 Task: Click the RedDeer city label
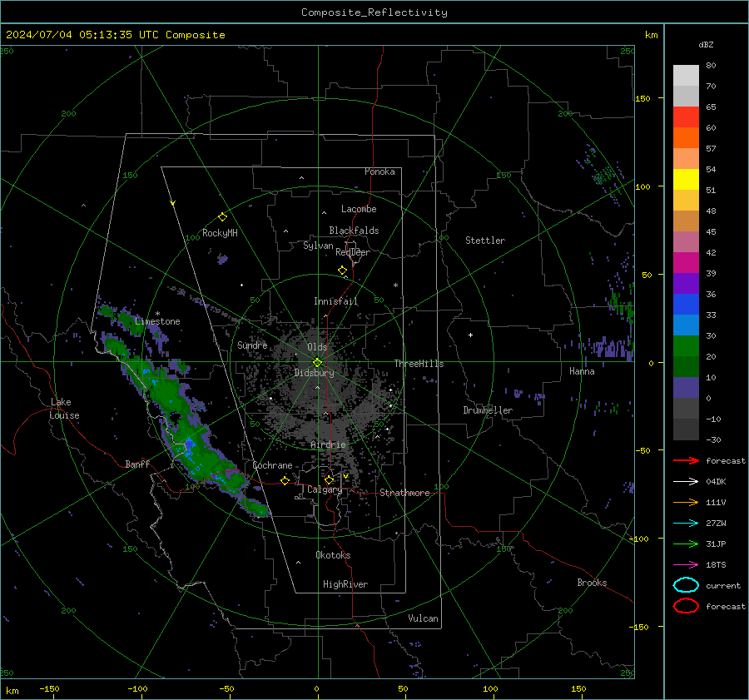coord(353,252)
